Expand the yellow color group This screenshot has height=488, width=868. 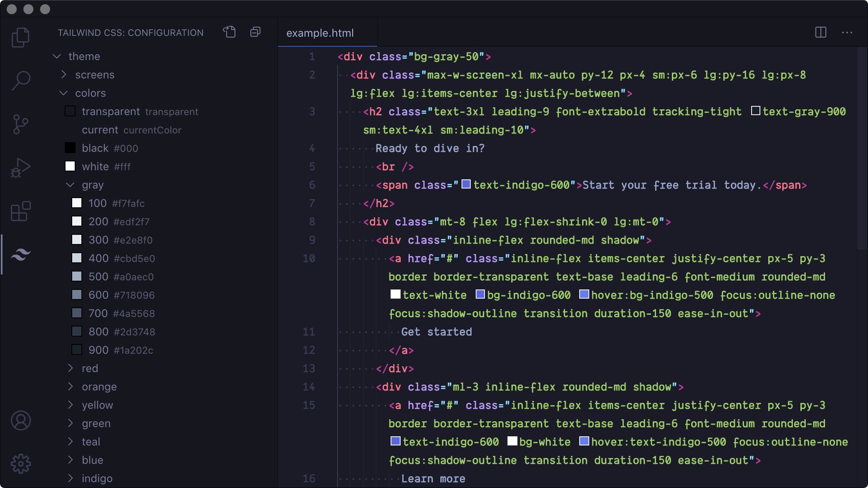(70, 405)
